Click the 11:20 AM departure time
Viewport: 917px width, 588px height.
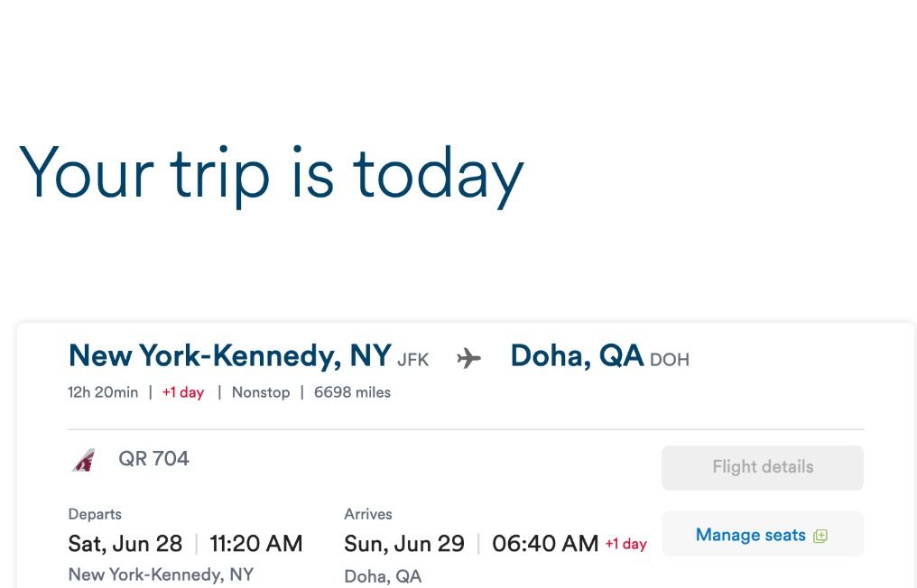coord(256,544)
